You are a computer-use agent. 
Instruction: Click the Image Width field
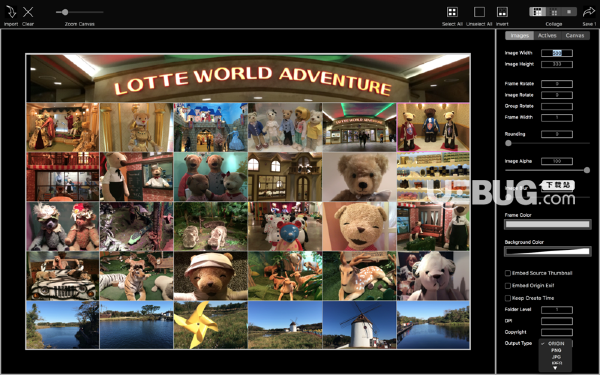(x=557, y=53)
